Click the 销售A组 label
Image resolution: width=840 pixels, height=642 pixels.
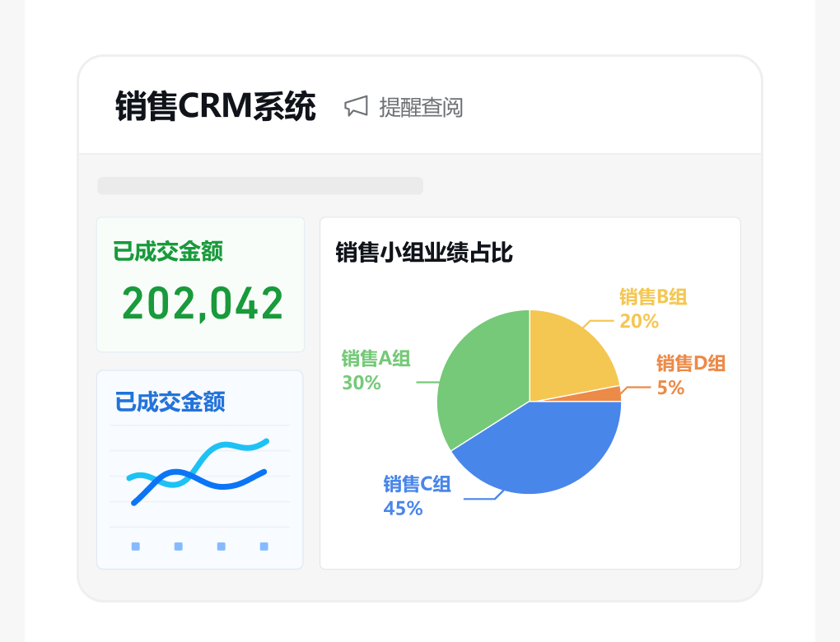click(x=376, y=358)
